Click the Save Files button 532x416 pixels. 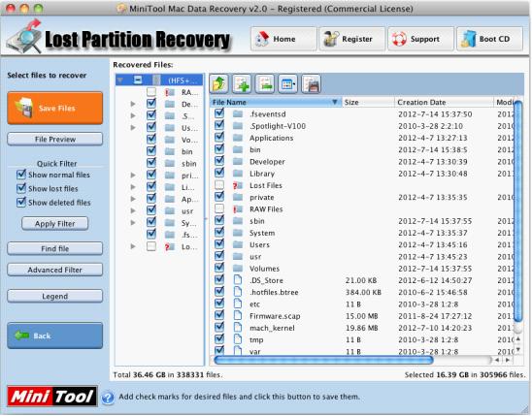55,108
